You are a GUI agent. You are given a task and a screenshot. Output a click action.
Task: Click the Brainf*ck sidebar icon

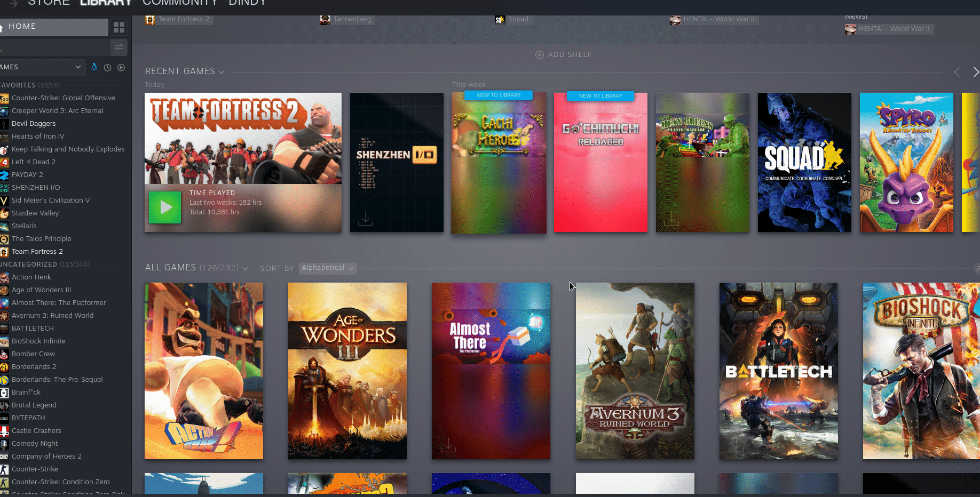click(x=4, y=392)
